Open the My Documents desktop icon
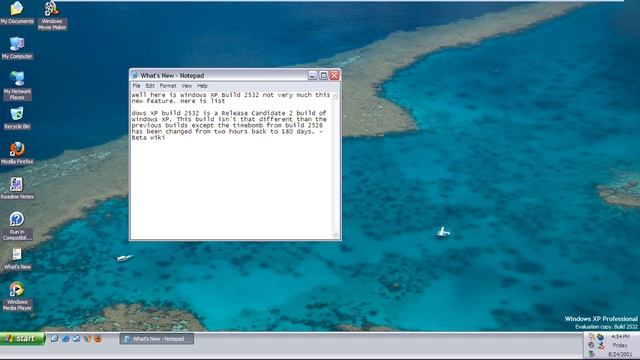 17,13
